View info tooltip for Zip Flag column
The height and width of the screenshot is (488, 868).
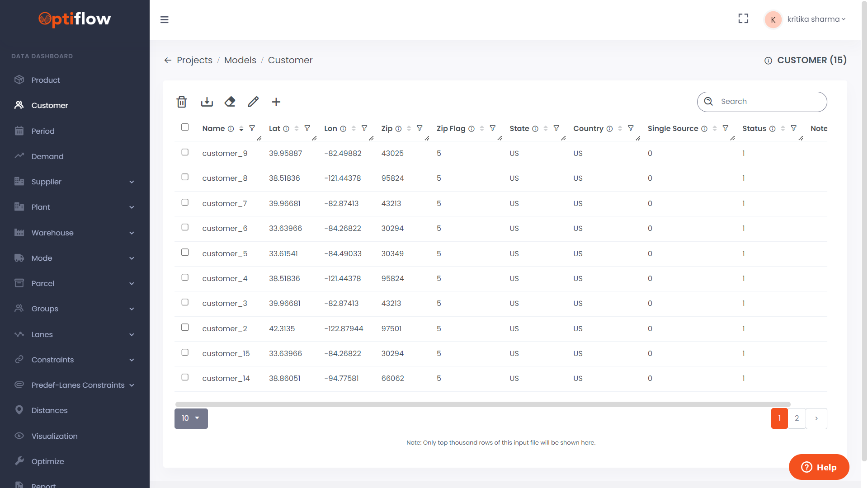pyautogui.click(x=472, y=129)
